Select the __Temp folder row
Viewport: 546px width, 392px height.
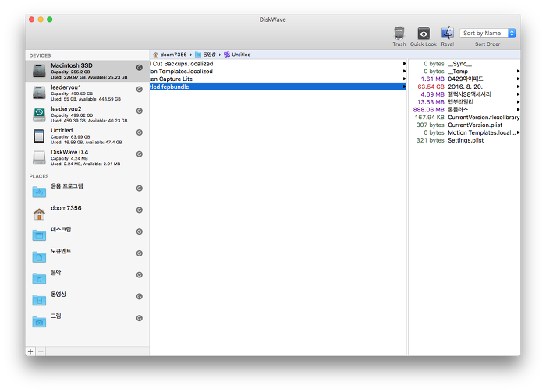[465, 71]
